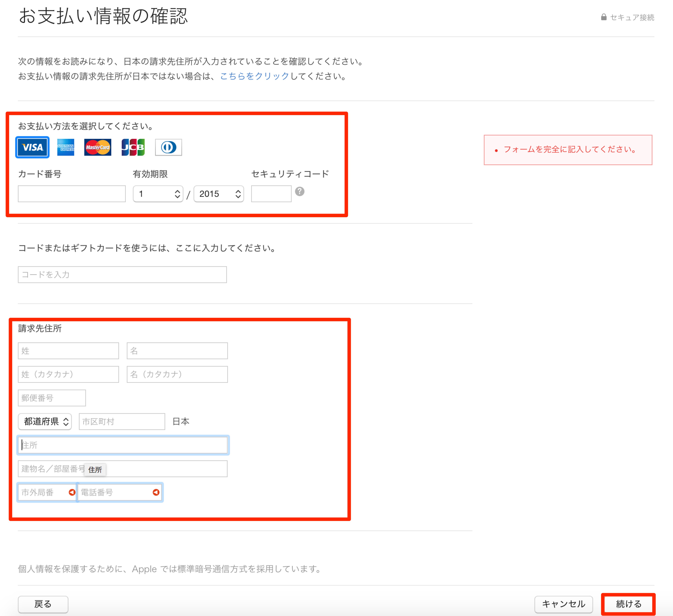Pick the JCB card icon

click(133, 147)
